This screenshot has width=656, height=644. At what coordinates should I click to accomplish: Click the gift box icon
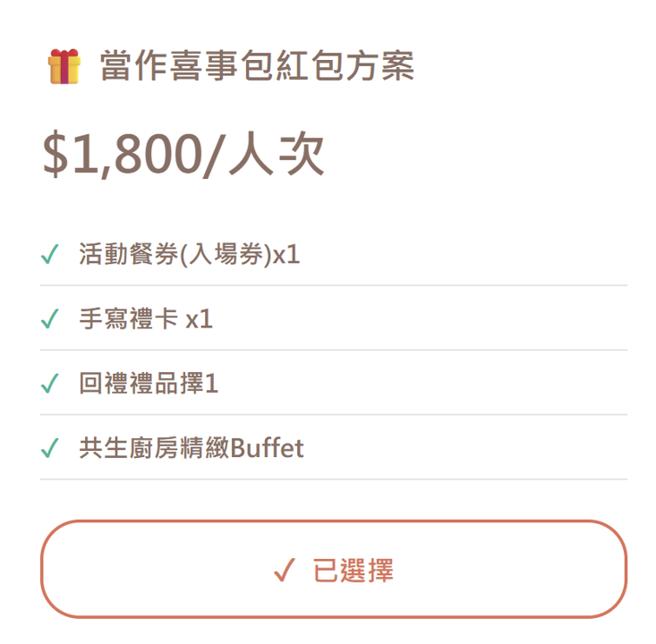pyautogui.click(x=63, y=67)
